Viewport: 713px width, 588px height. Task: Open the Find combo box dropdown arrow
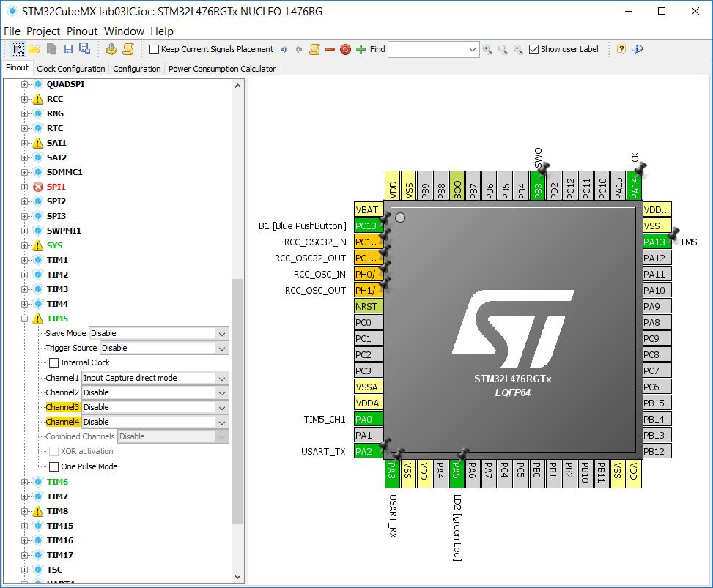473,50
